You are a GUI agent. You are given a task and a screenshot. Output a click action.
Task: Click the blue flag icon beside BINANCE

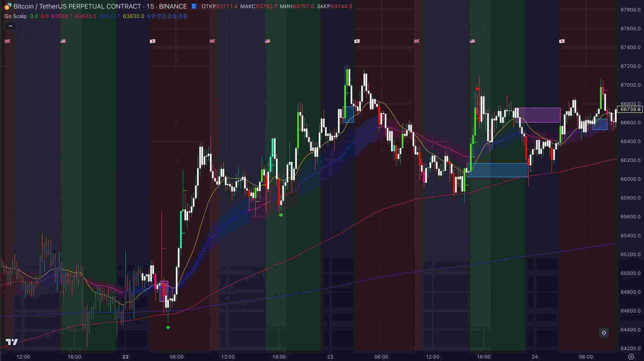click(194, 6)
